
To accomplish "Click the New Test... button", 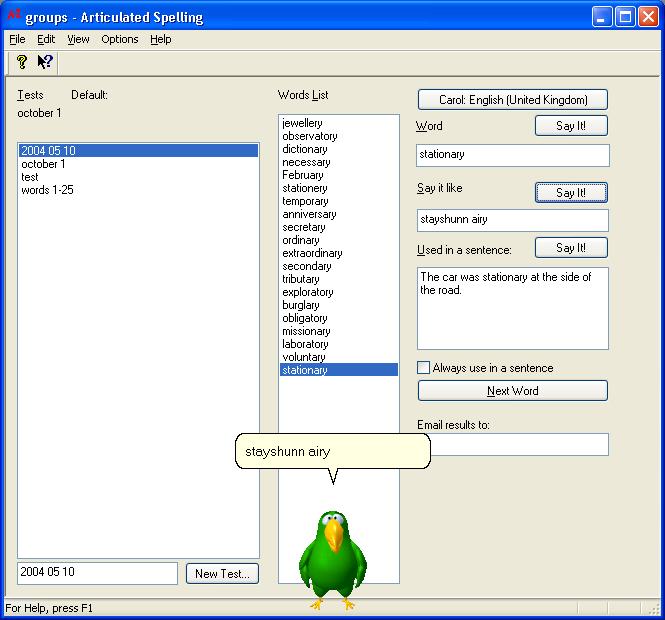I will pyautogui.click(x=222, y=573).
